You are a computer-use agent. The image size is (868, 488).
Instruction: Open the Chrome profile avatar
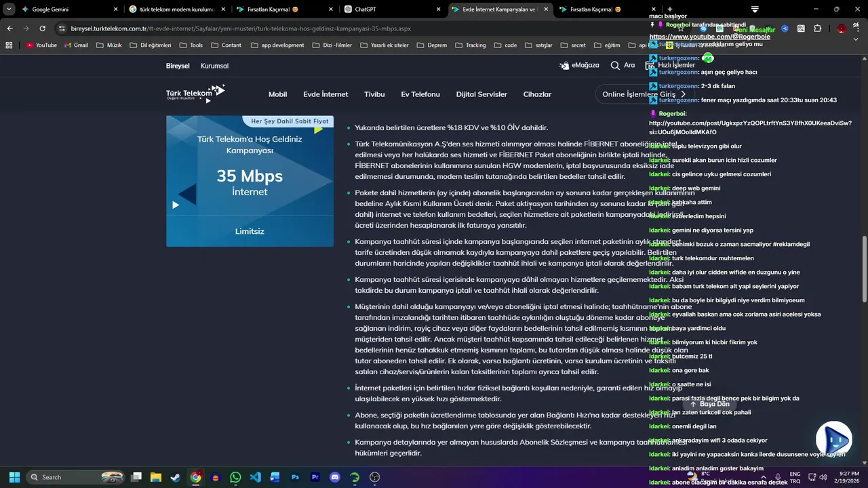pyautogui.click(x=842, y=28)
